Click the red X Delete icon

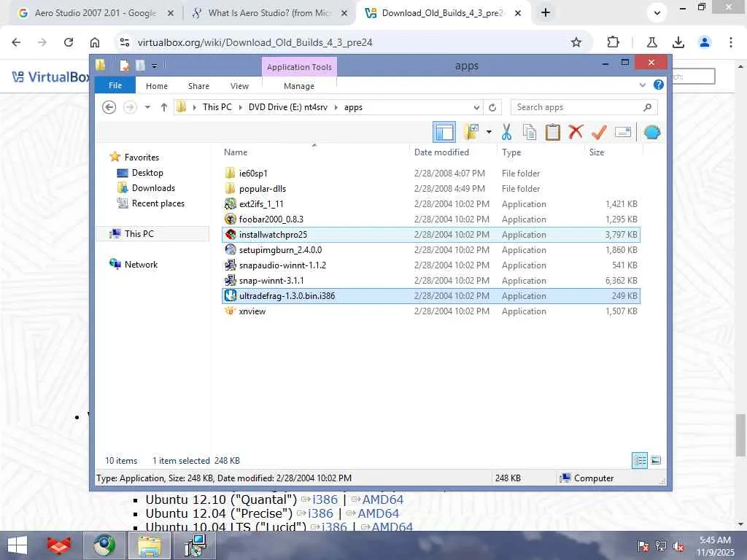(576, 132)
